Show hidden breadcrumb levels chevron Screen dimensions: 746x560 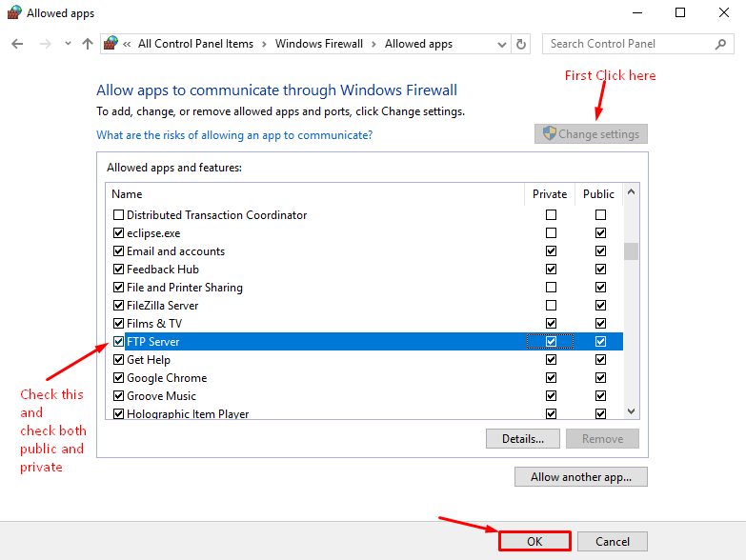127,44
